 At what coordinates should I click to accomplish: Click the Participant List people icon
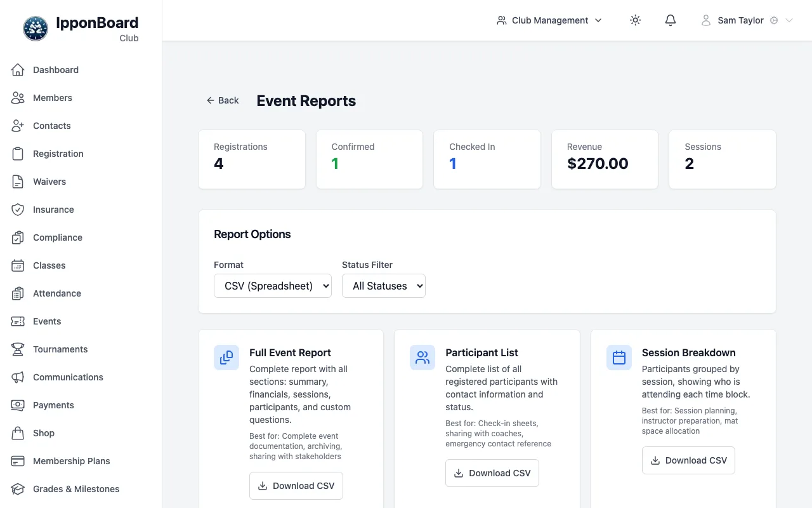pyautogui.click(x=422, y=358)
